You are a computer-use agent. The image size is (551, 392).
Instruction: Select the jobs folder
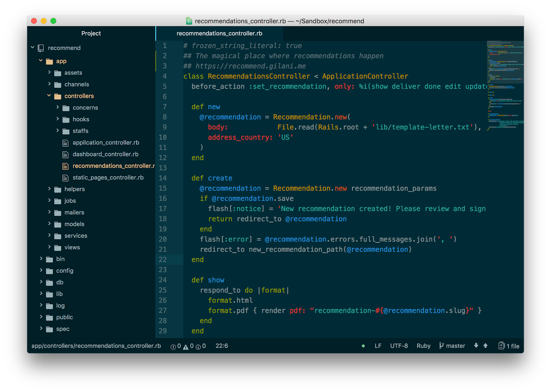point(70,201)
